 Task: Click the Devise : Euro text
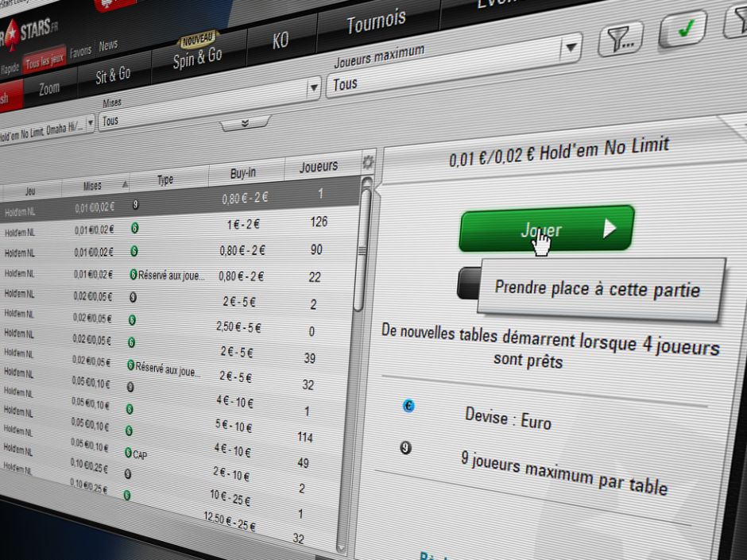pos(508,419)
